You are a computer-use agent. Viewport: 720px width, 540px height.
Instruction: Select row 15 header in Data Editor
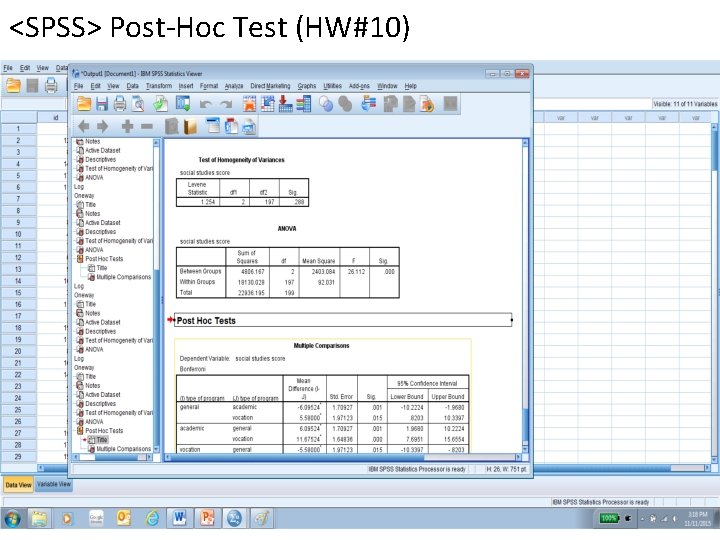(x=18, y=292)
